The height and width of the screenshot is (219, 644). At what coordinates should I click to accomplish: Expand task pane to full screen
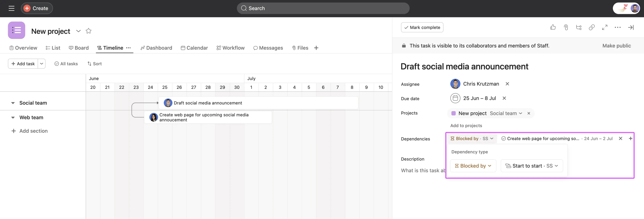pos(604,27)
